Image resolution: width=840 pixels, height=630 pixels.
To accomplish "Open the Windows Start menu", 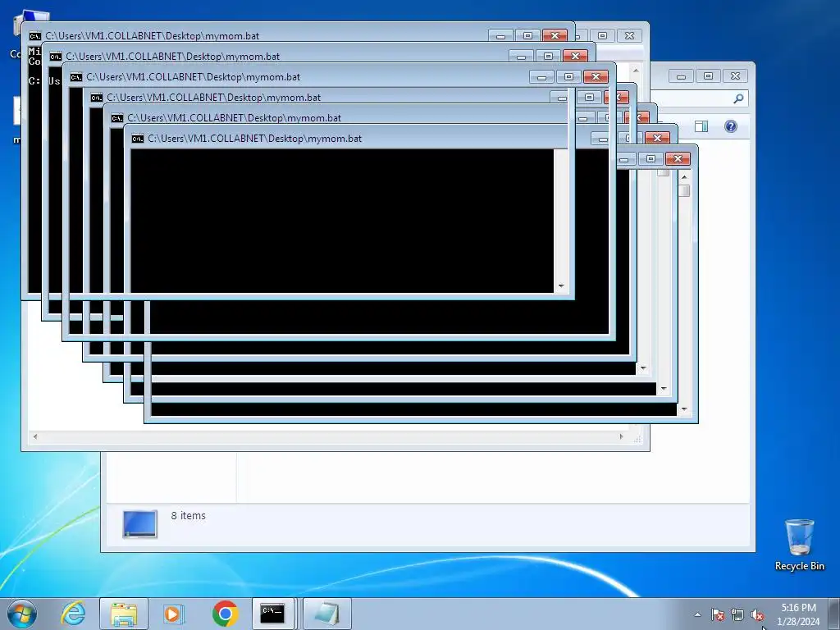I will point(21,614).
